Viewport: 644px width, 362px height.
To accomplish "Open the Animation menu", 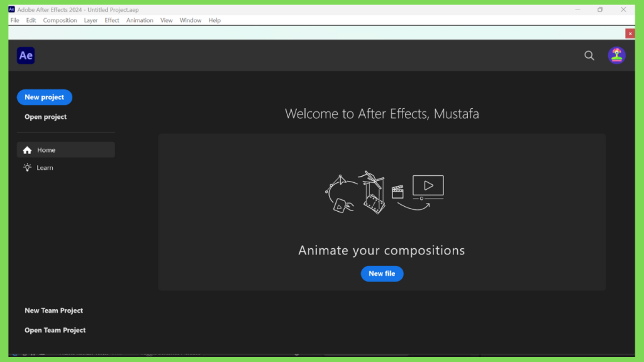I will tap(140, 20).
